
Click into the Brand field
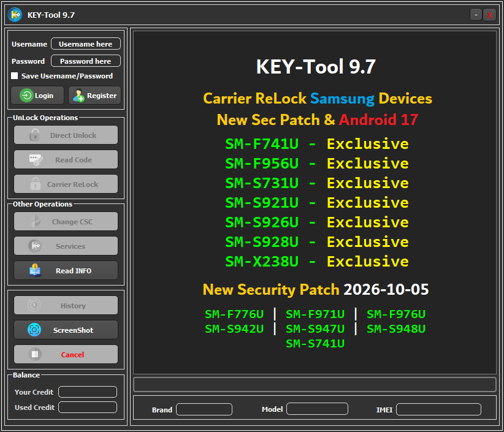[204, 409]
